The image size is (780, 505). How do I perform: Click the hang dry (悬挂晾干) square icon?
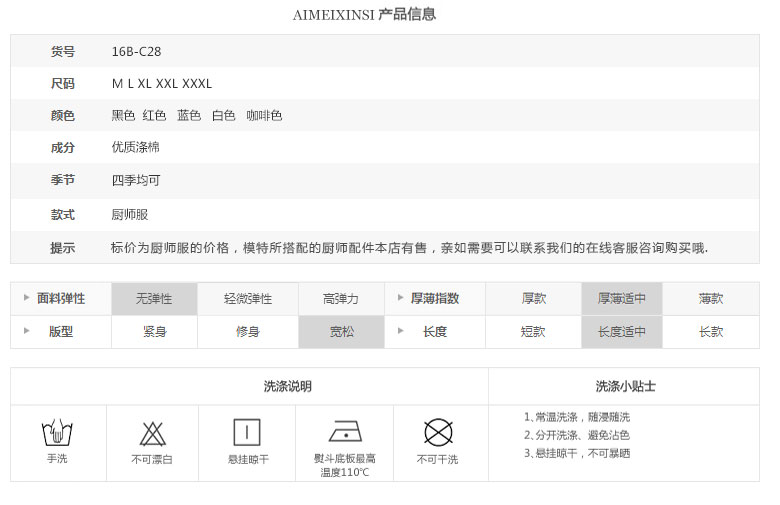pos(247,432)
